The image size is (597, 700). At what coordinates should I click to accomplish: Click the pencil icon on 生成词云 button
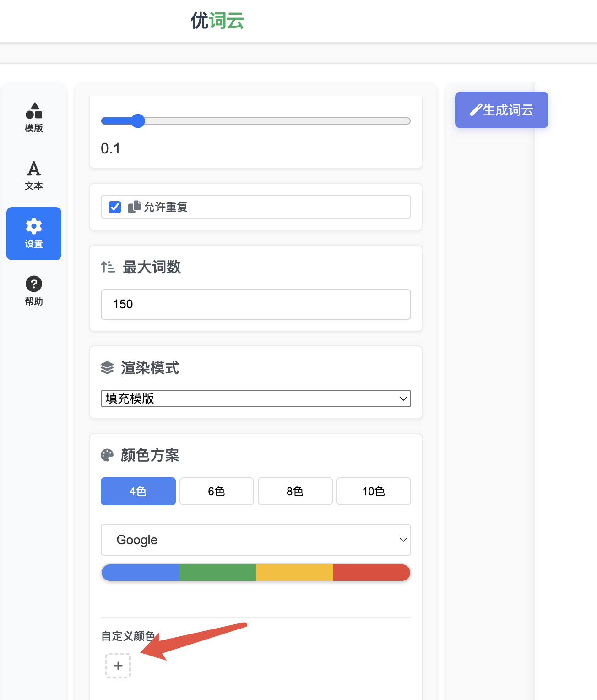475,109
